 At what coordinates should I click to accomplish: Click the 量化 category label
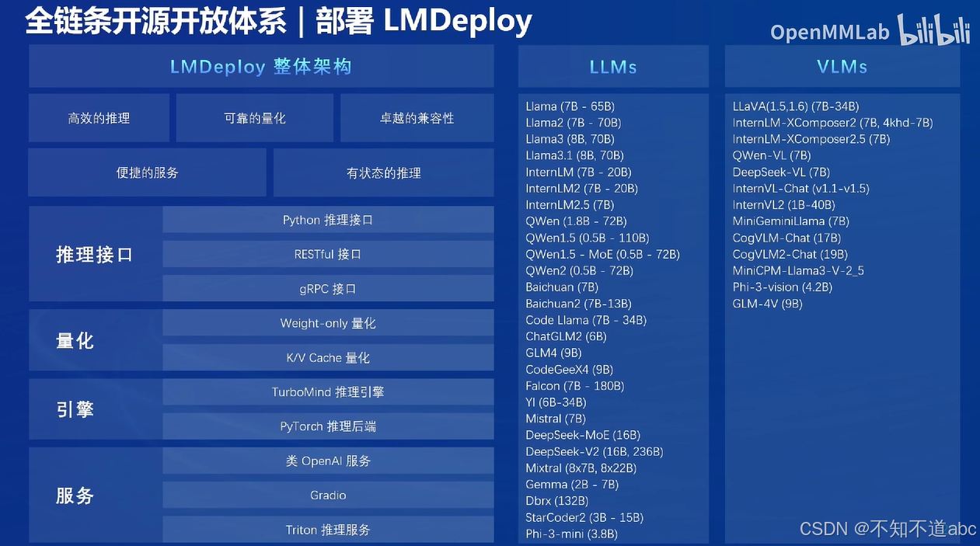click(x=75, y=340)
